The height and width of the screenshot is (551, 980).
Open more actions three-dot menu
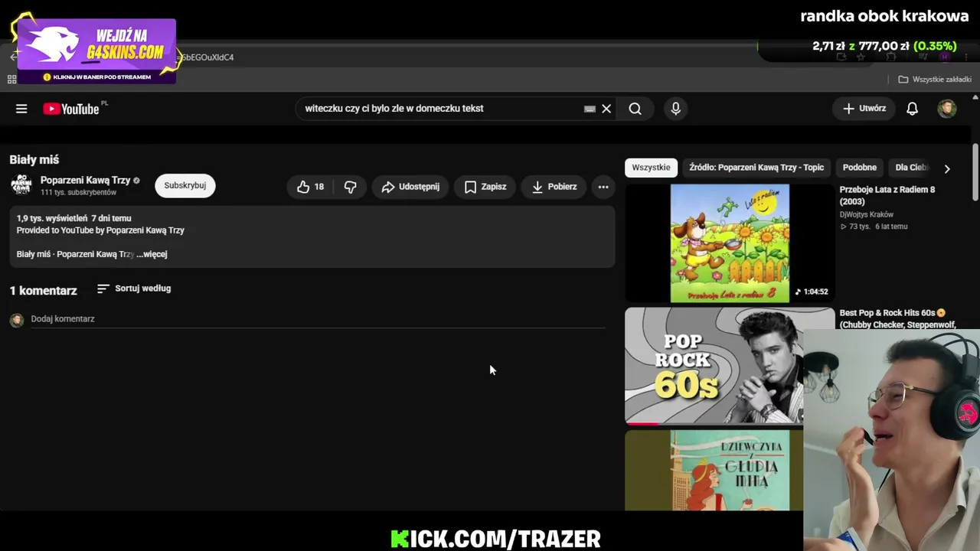(603, 187)
